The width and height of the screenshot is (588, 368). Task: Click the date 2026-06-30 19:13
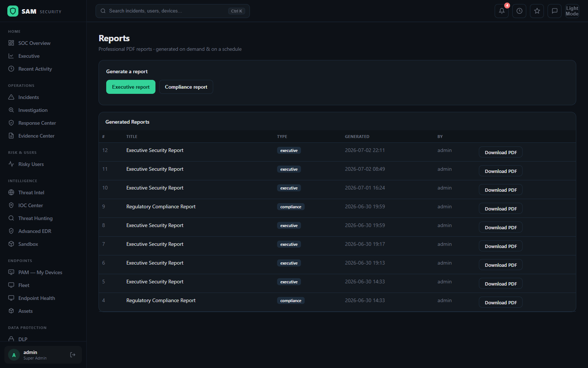pos(365,263)
